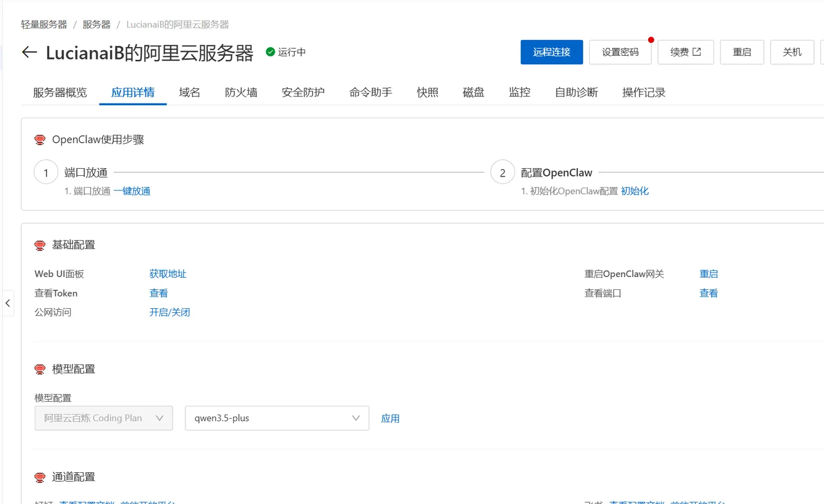This screenshot has height=504, width=824.
Task: Switch to the 服务器概览 tab
Action: [x=60, y=92]
